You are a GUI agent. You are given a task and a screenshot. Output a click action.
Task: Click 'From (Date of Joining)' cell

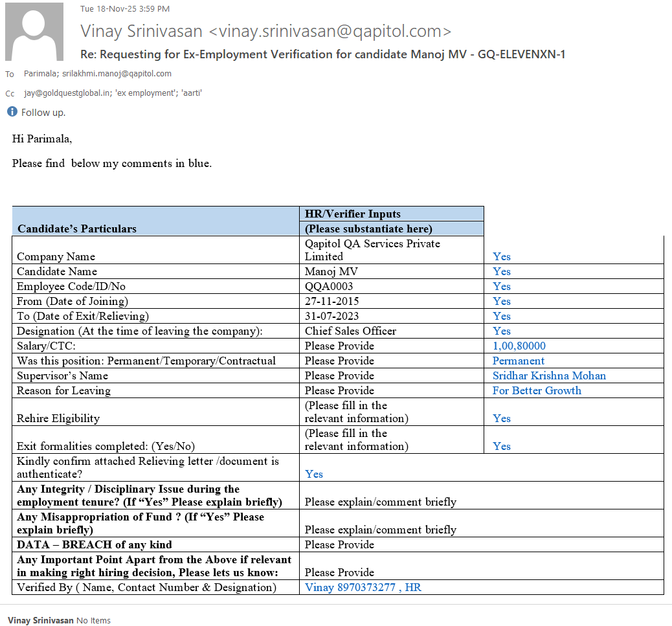click(x=156, y=301)
